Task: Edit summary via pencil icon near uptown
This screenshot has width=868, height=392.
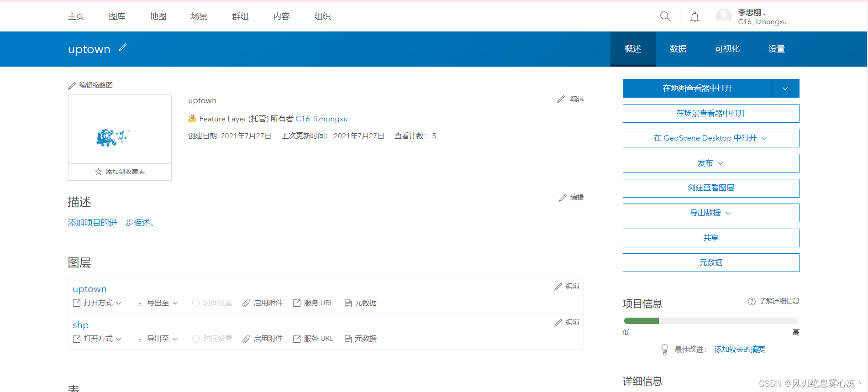Action: pyautogui.click(x=561, y=99)
